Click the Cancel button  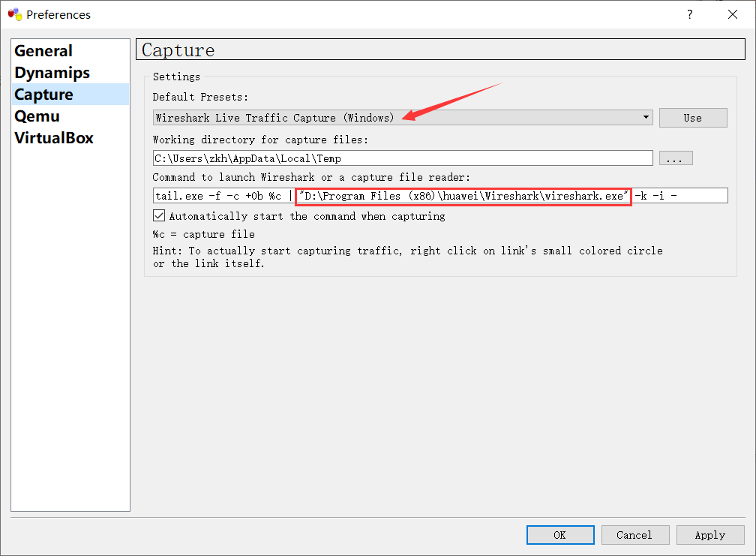pos(634,535)
